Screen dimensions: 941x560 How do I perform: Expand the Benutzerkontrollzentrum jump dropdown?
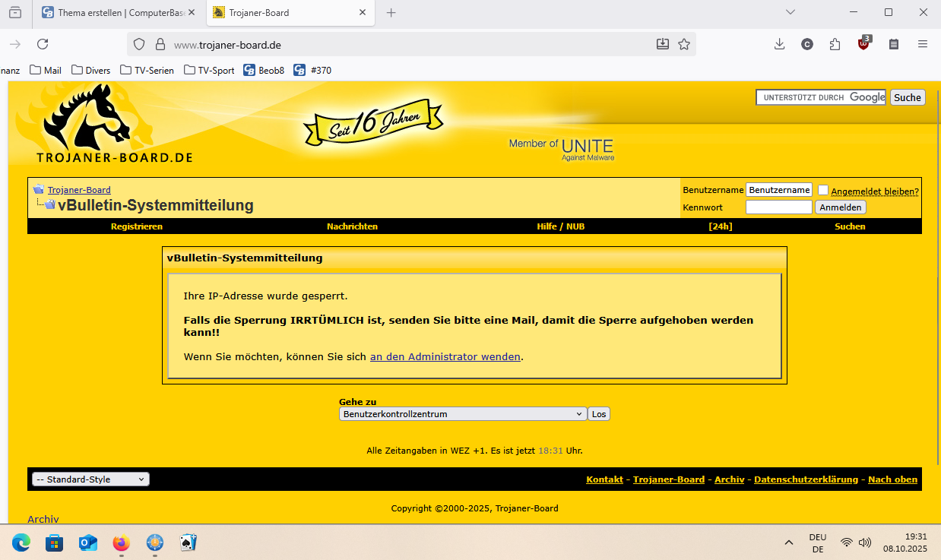(462, 414)
